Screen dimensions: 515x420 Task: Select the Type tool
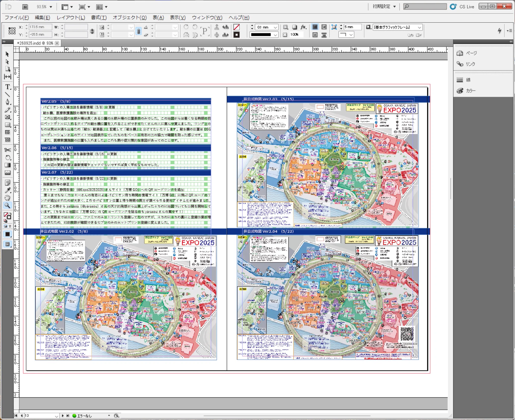coord(8,87)
